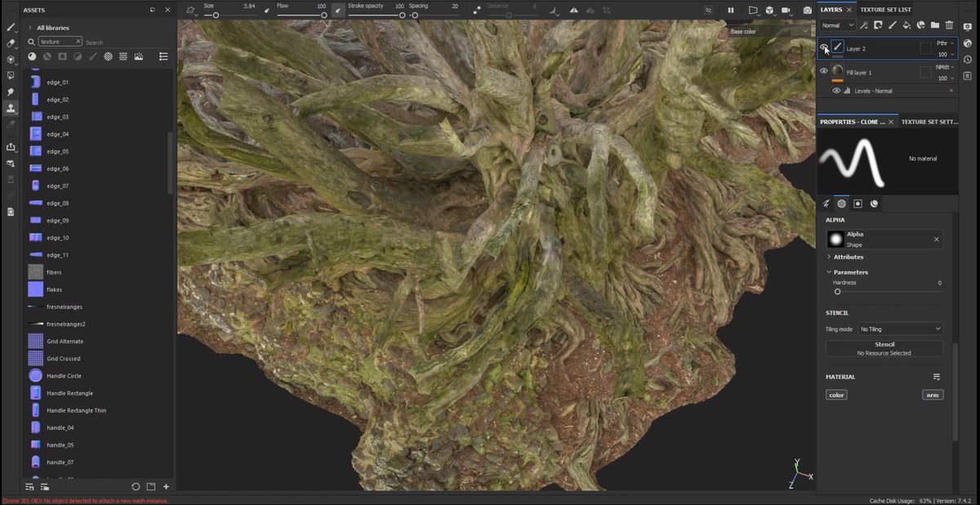980x505 pixels.
Task: Add effect wand icon in Layers
Action: click(864, 25)
